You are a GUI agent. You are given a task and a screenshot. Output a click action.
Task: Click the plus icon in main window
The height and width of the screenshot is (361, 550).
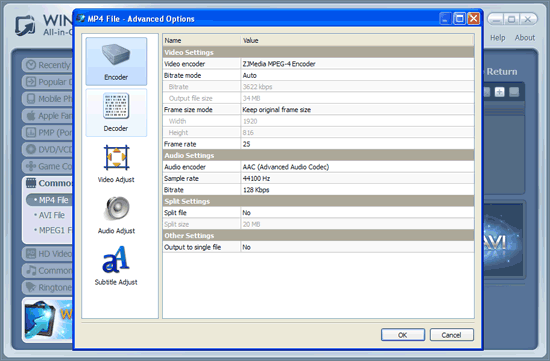click(499, 92)
